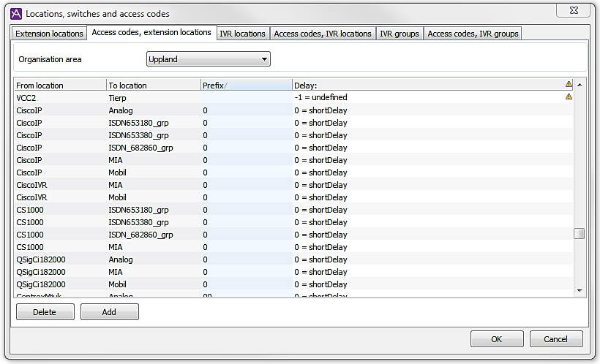Click the scrollbar down arrow
Image resolution: width=600 pixels, height=364 pixels.
pyautogui.click(x=580, y=290)
